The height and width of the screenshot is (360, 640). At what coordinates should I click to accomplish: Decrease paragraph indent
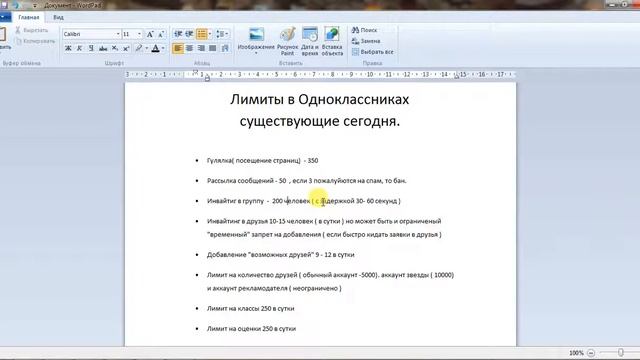coord(178,34)
